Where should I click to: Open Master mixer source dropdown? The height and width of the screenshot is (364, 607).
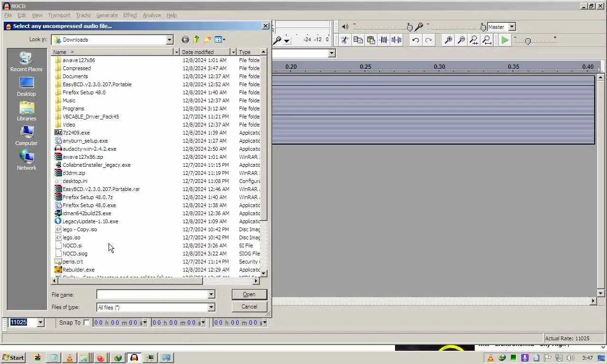pyautogui.click(x=512, y=27)
